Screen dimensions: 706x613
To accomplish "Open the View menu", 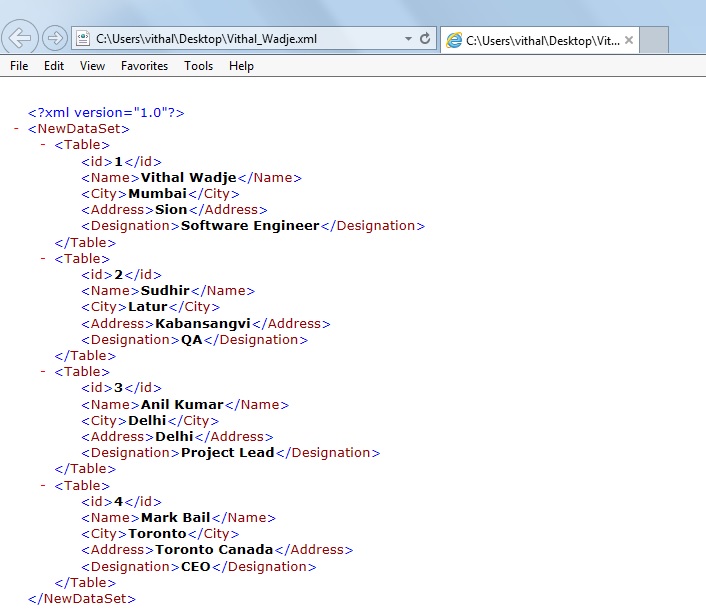I will click(92, 66).
